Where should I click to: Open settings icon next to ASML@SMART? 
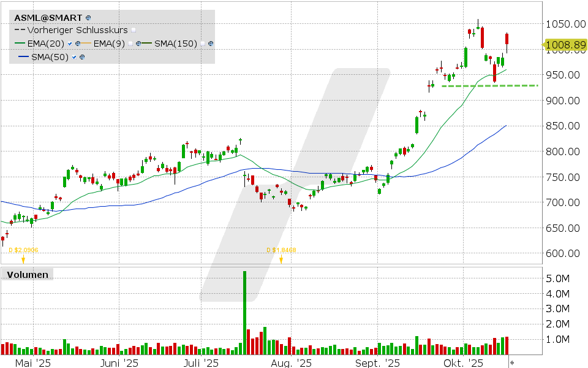[89, 18]
